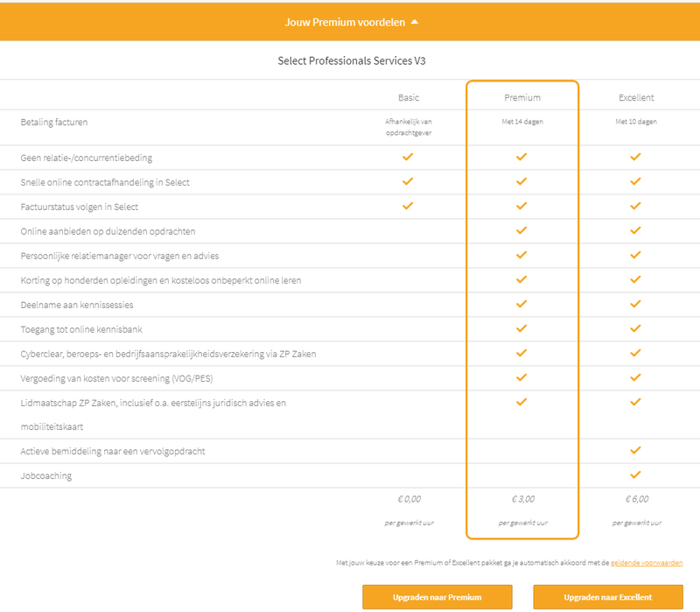Click the Premium € 3,00 price
The image size is (700, 612).
[x=522, y=499]
